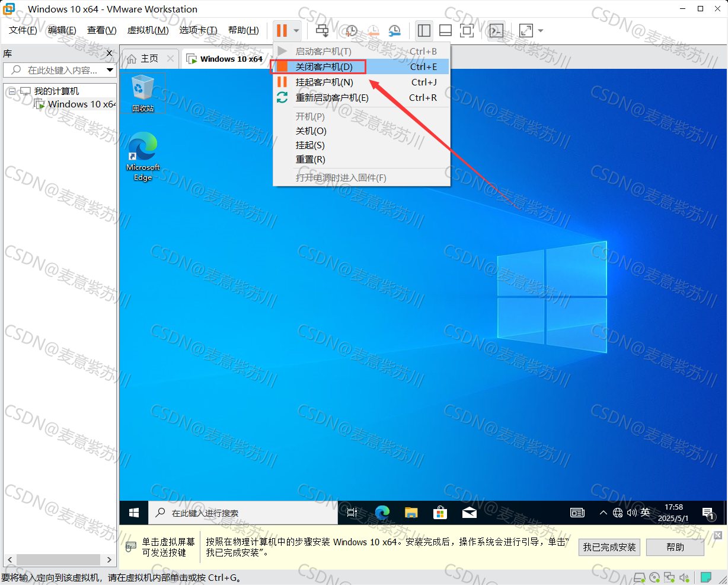Open Microsoft Store from guest taskbar
728x585 pixels.
[440, 513]
